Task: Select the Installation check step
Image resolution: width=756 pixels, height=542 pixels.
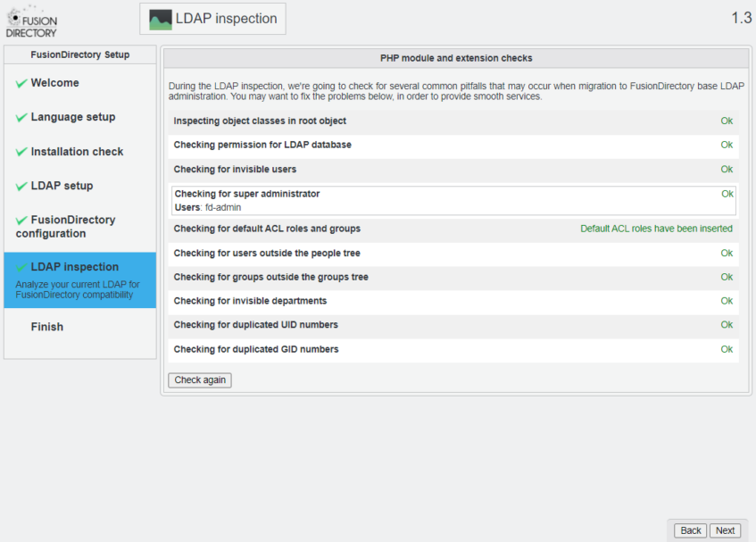Action: pyautogui.click(x=77, y=152)
